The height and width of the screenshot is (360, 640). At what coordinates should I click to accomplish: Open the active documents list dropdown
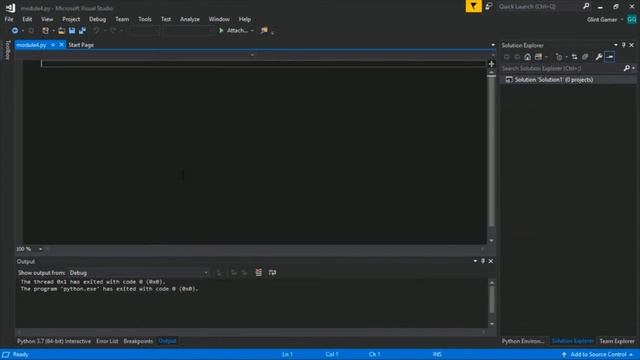(493, 45)
